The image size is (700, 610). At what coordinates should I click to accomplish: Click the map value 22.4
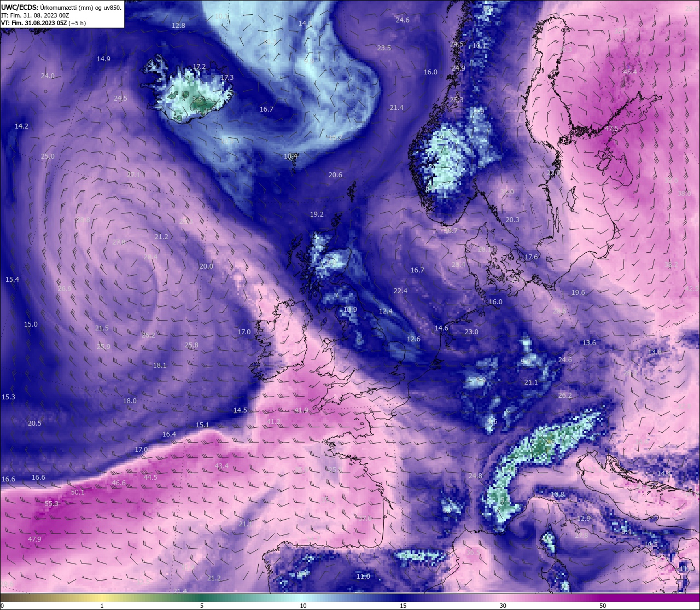pos(400,291)
